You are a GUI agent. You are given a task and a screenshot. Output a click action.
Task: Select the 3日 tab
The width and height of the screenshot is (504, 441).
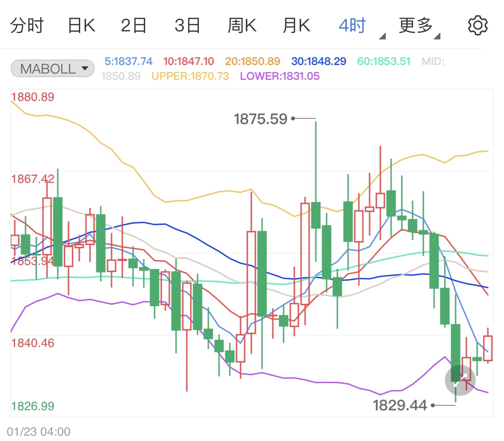click(187, 26)
